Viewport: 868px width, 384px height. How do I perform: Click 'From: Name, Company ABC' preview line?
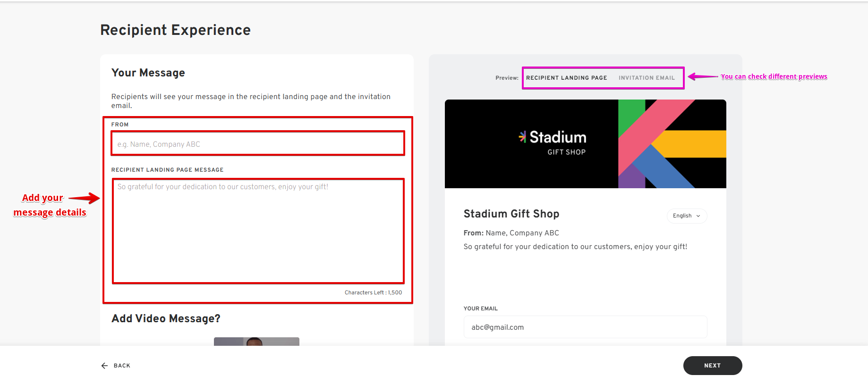[x=511, y=233]
